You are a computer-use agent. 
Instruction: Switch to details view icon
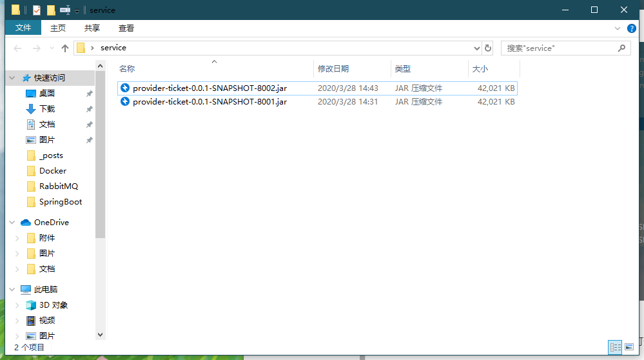[x=615, y=347]
